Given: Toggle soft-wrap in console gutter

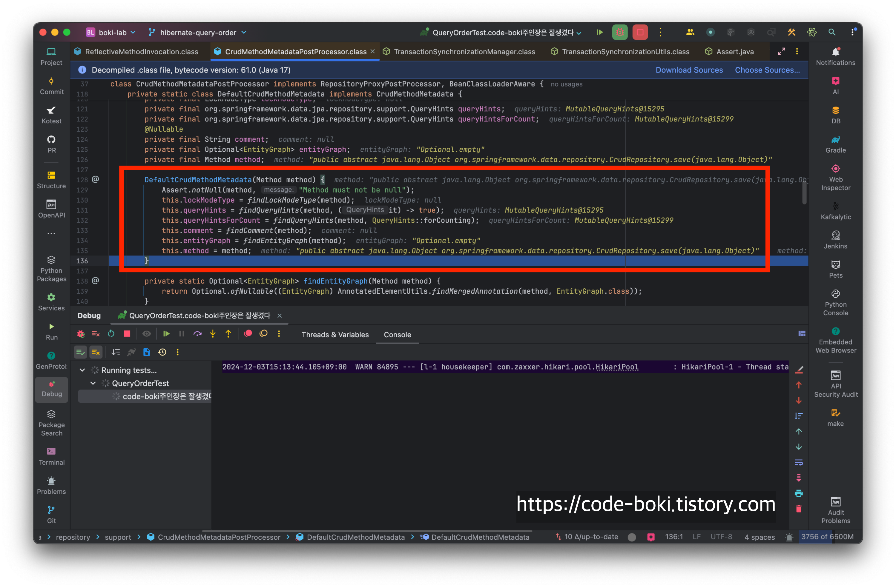Looking at the screenshot, I should pos(799,462).
